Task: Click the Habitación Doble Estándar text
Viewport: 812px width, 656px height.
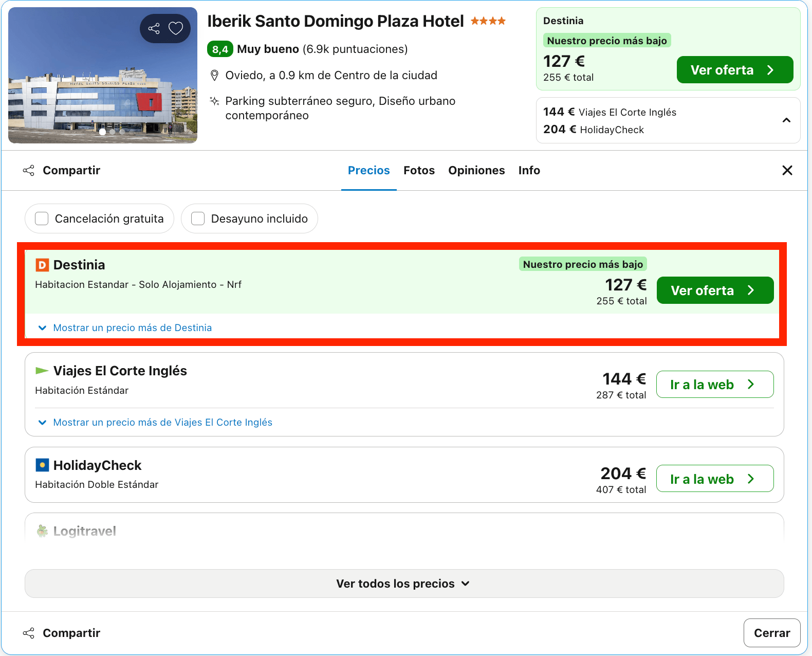Action: [x=97, y=485]
